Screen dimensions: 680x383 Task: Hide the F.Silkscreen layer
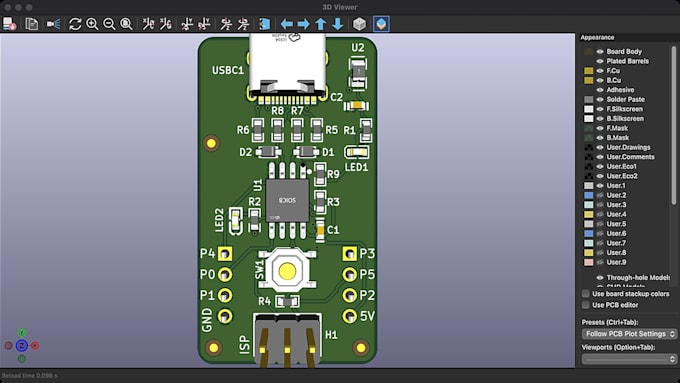600,109
